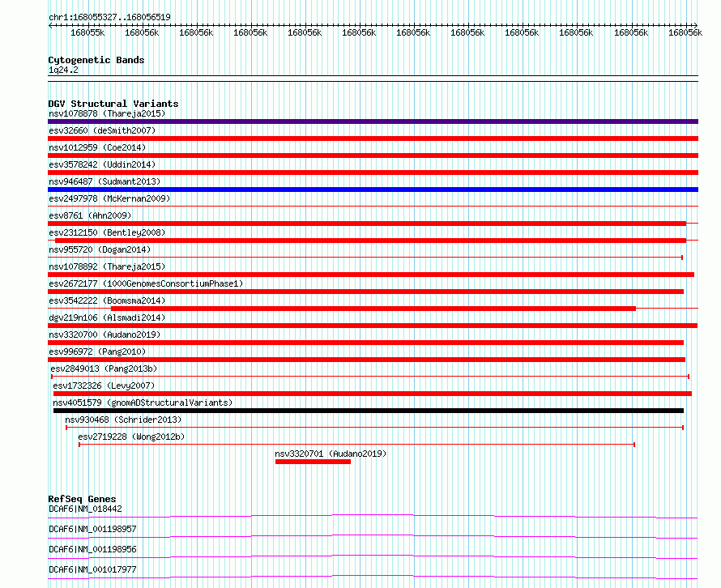Select the esv32660 (deSmith2007) label
The width and height of the screenshot is (721, 588).
click(102, 130)
